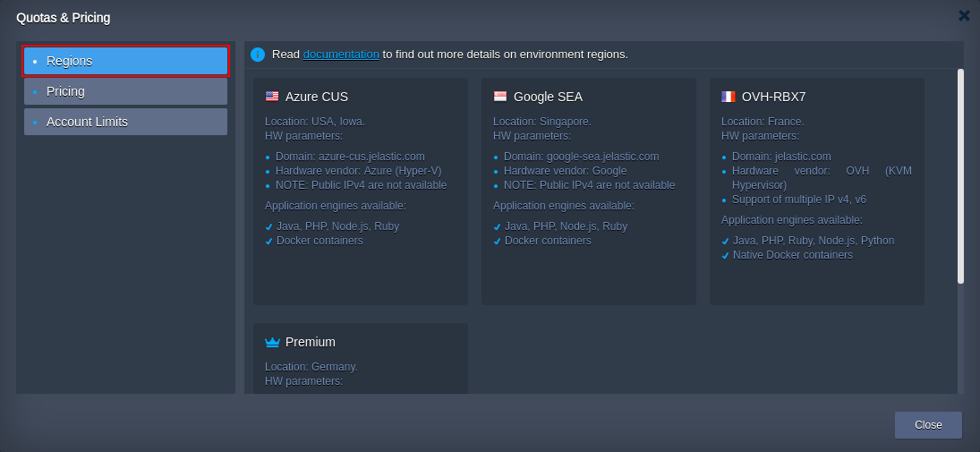Click the Premium region title
Image resolution: width=980 pixels, height=452 pixels.
pos(311,342)
